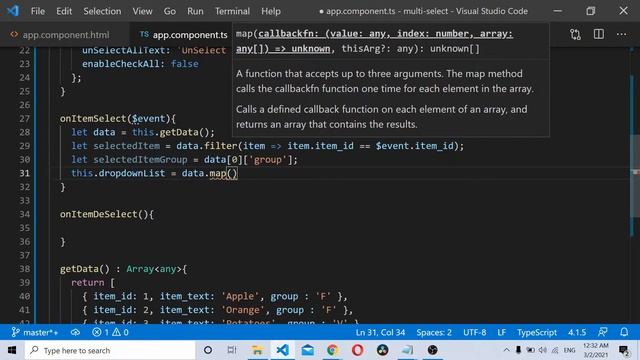Screen dimensions: 640x360
Task: Click onItemDeSelect method on line 34
Action: [x=98, y=214]
